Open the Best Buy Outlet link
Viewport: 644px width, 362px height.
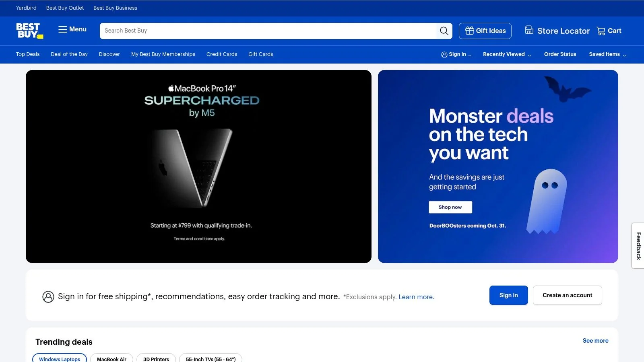(65, 8)
